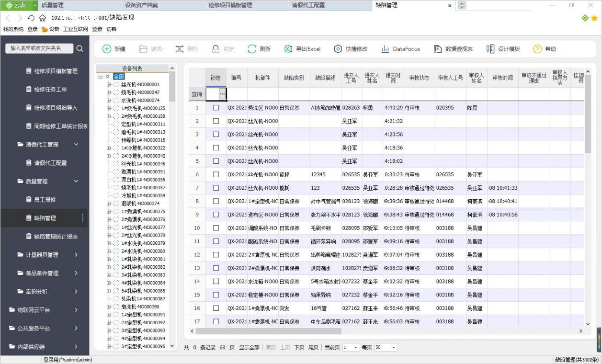
Task: Expand the 计量器具管理 sidebar group
Action: tap(76, 255)
